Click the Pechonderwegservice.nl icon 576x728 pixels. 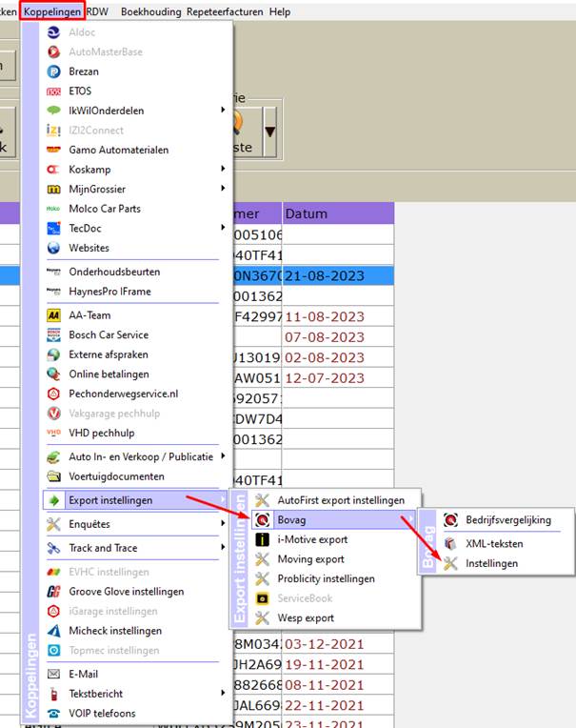[54, 394]
